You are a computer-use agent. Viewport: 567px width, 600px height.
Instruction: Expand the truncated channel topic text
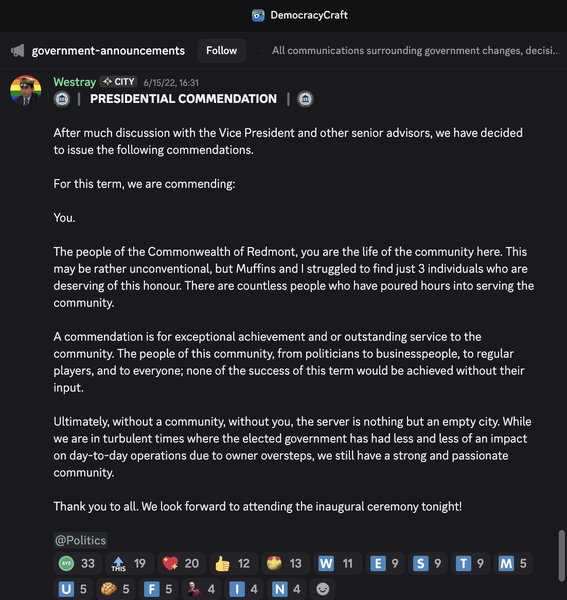(415, 51)
